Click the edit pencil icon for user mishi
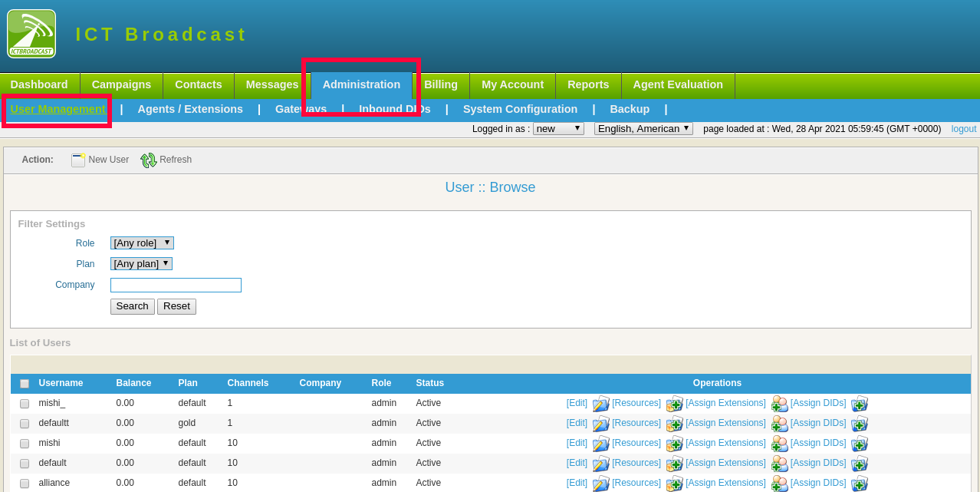The image size is (980, 492). pos(600,444)
